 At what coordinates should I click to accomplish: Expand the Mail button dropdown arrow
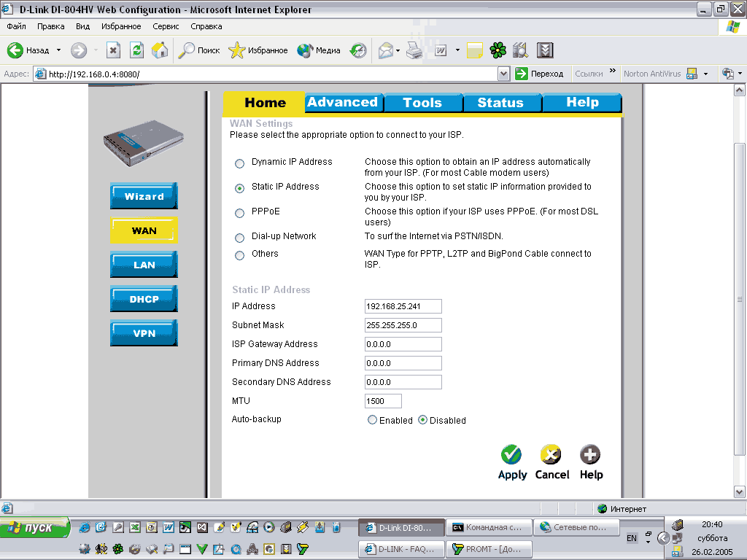tap(398, 50)
